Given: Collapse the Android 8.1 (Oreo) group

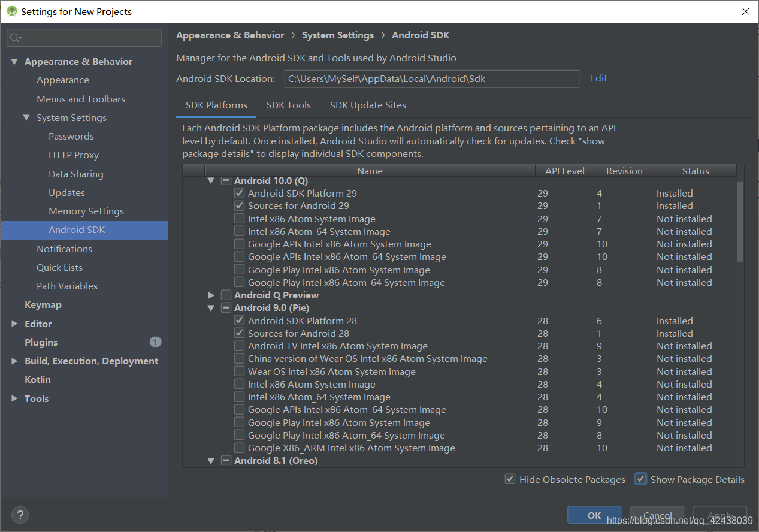Looking at the screenshot, I should tap(211, 461).
